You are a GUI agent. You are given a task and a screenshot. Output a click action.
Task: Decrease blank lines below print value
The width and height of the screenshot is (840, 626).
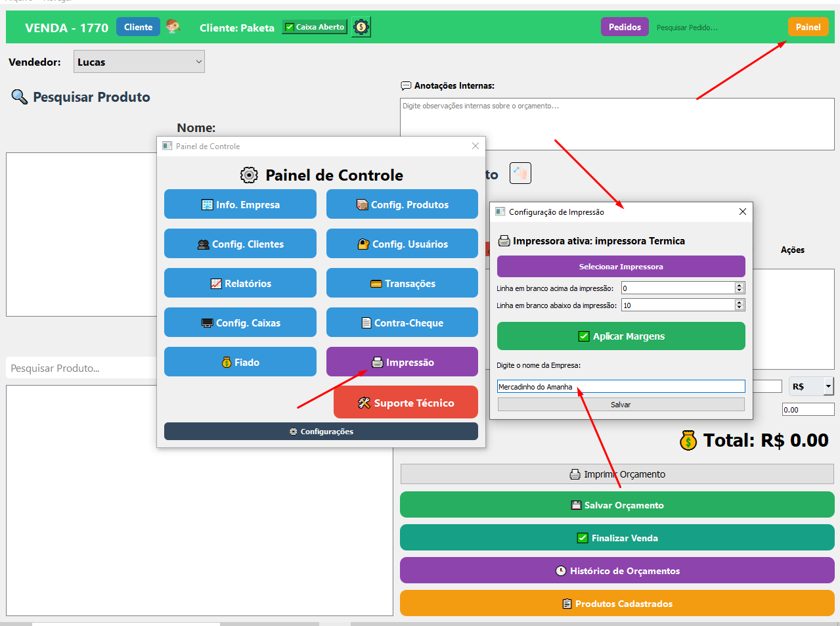pos(740,308)
